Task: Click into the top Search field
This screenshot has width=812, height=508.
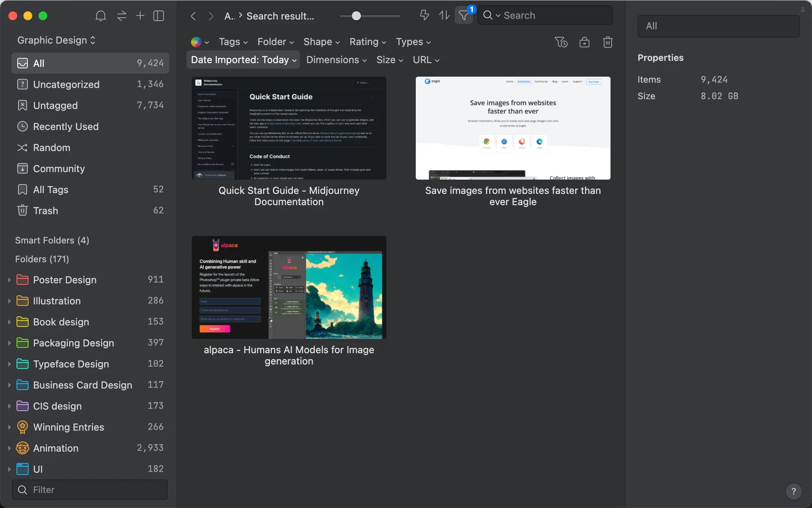Action: tap(545, 15)
